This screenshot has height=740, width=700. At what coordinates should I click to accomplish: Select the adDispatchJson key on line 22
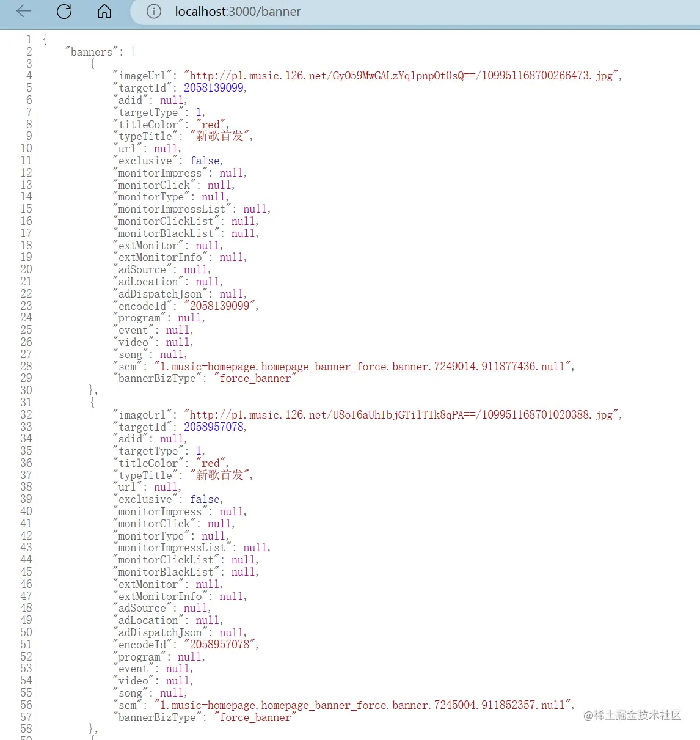160,294
